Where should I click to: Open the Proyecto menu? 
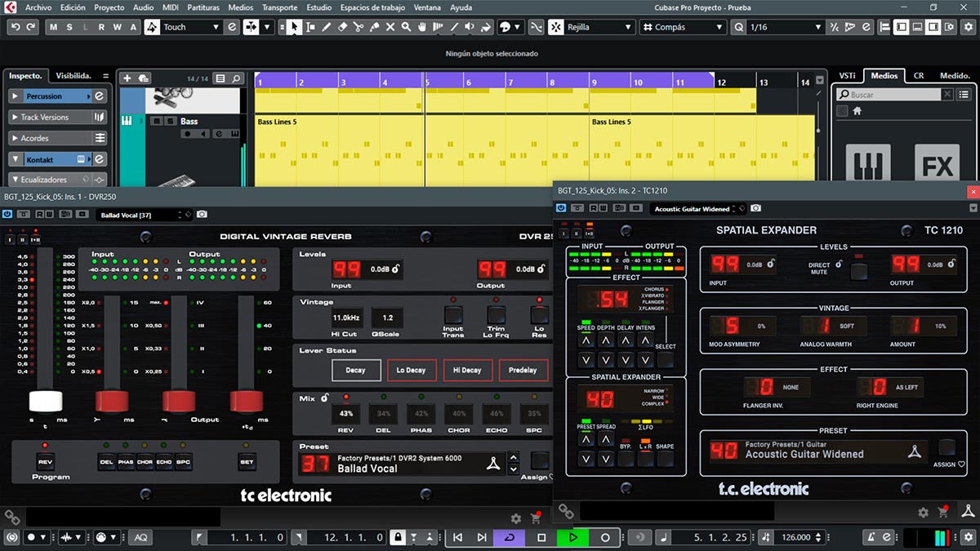pyautogui.click(x=109, y=7)
